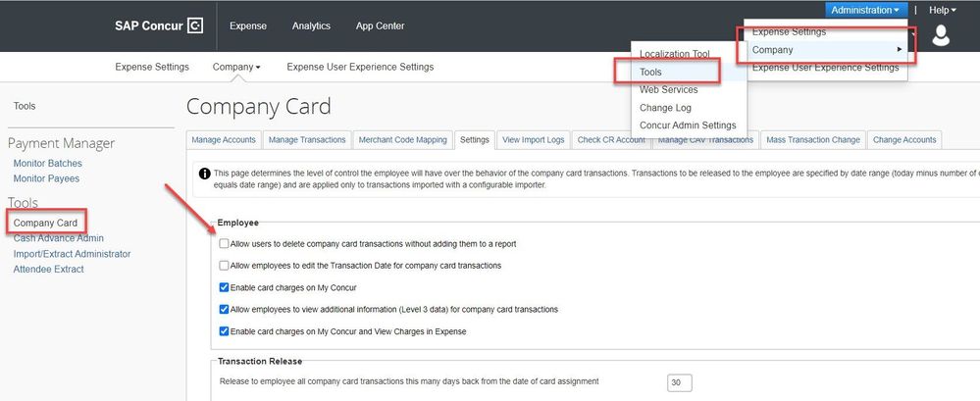The image size is (980, 401).
Task: Open the Help dropdown menu
Action: tap(943, 10)
